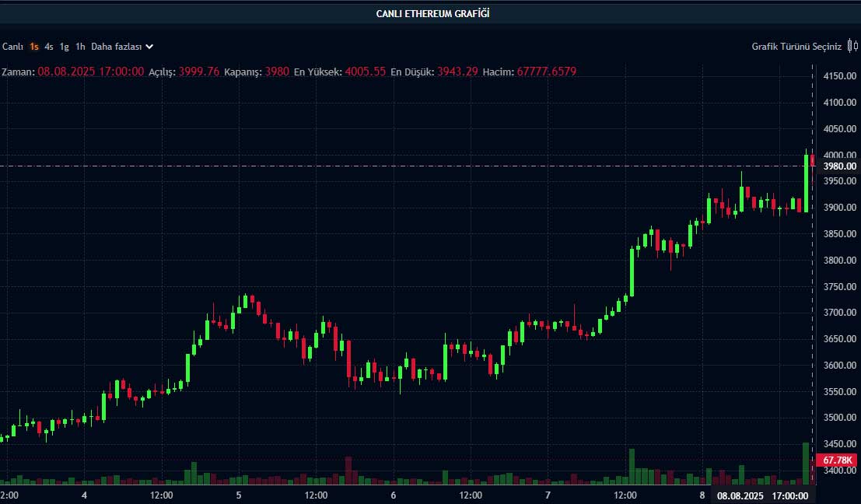861x504 pixels.
Task: Click the Açılış value 3999.76
Action: [199, 72]
